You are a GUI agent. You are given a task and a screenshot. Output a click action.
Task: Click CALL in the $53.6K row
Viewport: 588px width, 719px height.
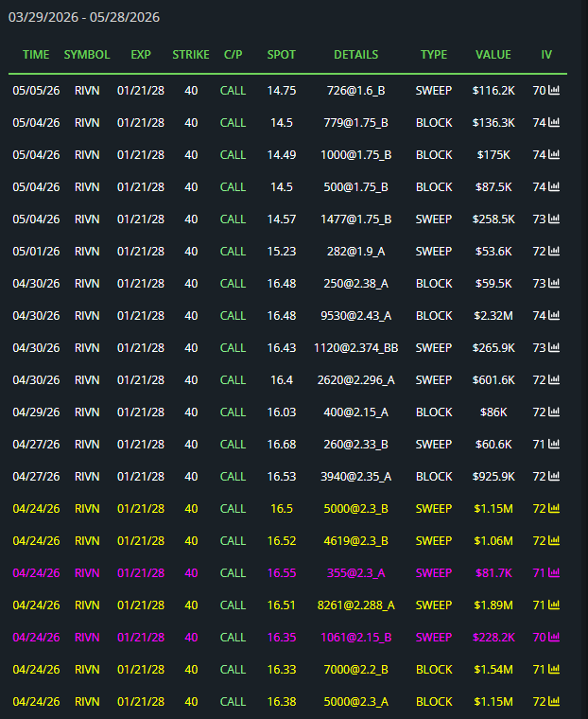(233, 251)
